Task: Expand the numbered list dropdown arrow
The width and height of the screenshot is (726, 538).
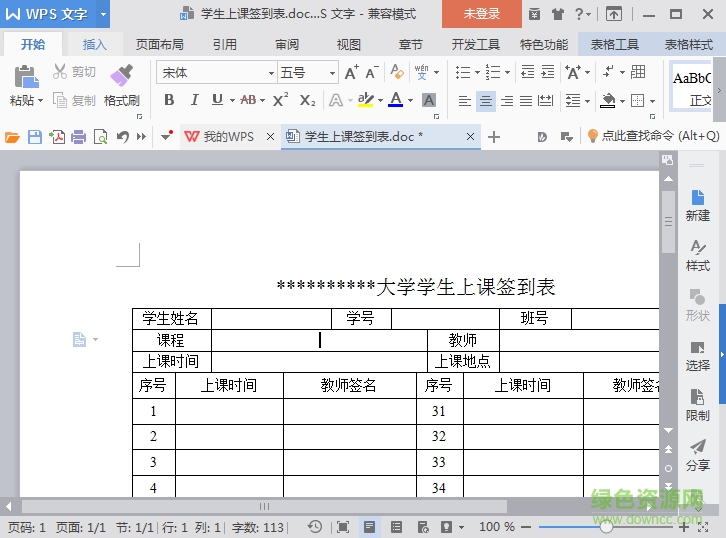Action: click(x=507, y=73)
